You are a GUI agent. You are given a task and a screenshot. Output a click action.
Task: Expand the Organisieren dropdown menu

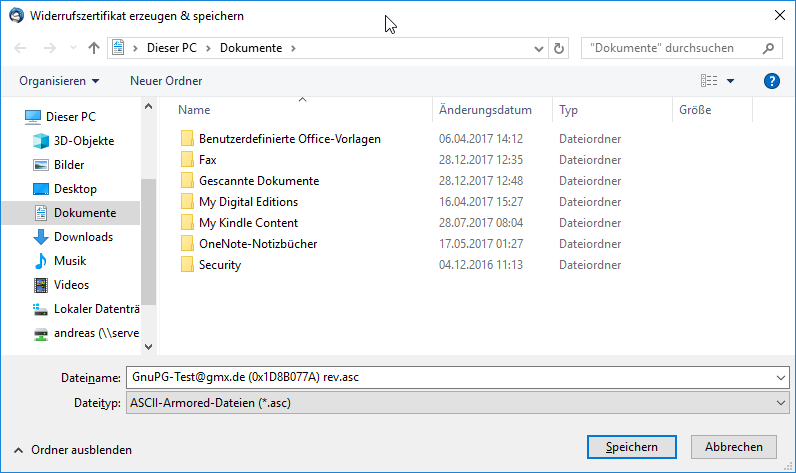59,81
